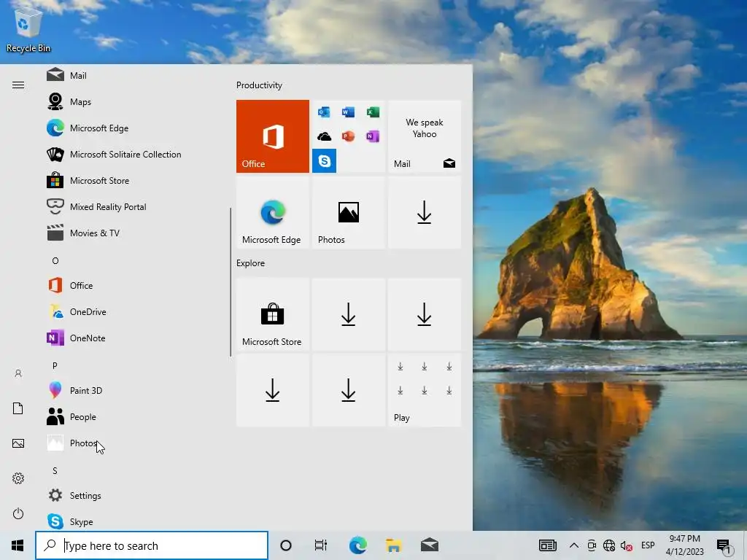This screenshot has height=560, width=747.
Task: Open File Explorer from the taskbar
Action: click(x=393, y=545)
